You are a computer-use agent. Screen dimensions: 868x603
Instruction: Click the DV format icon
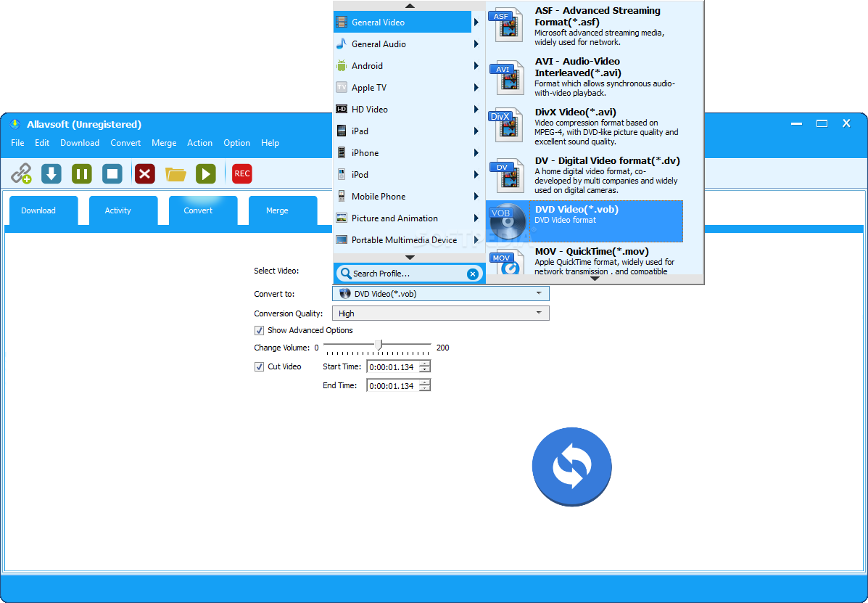coord(506,176)
